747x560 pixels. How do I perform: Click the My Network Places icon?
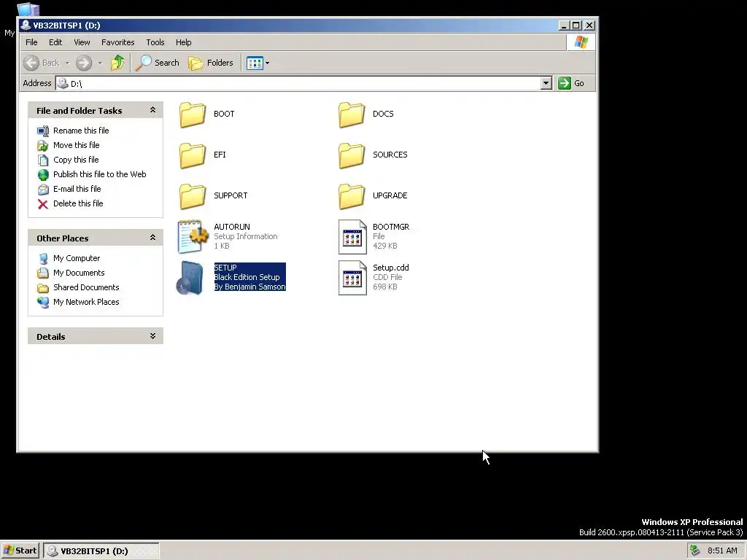pos(43,303)
